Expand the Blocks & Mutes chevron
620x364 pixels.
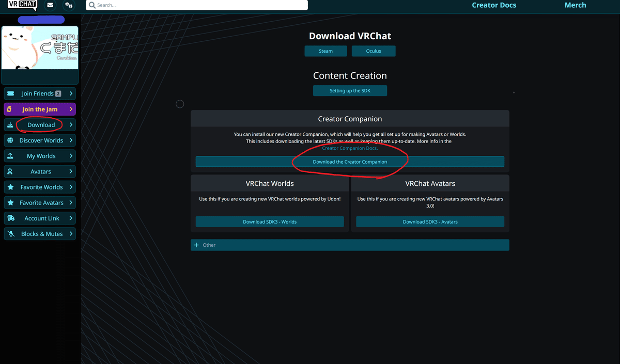tap(71, 233)
